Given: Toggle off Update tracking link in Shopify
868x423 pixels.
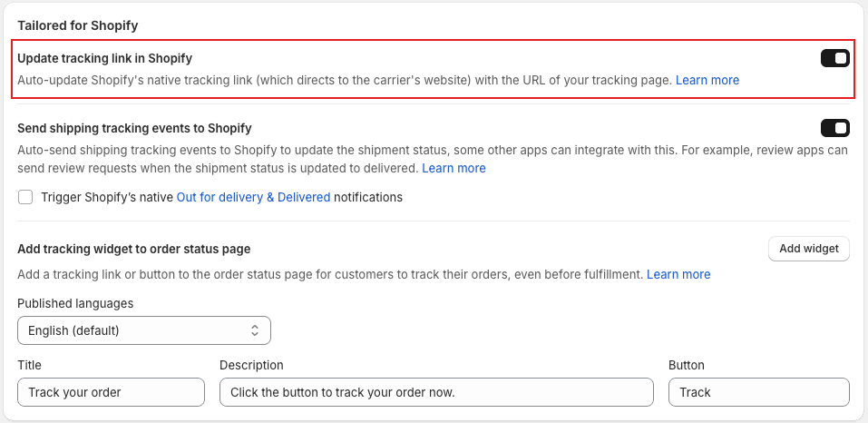Looking at the screenshot, I should coord(834,58).
